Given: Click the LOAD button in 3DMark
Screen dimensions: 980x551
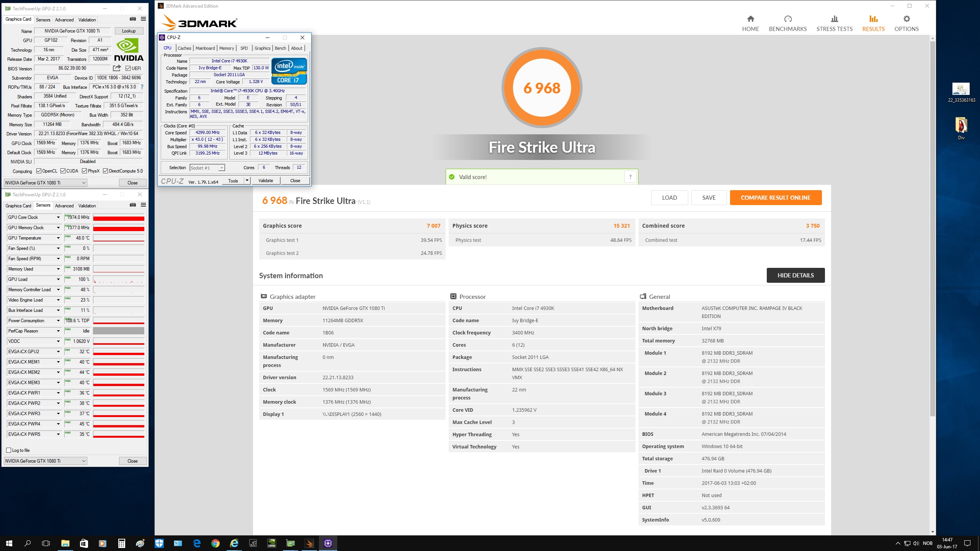Looking at the screenshot, I should [x=670, y=197].
